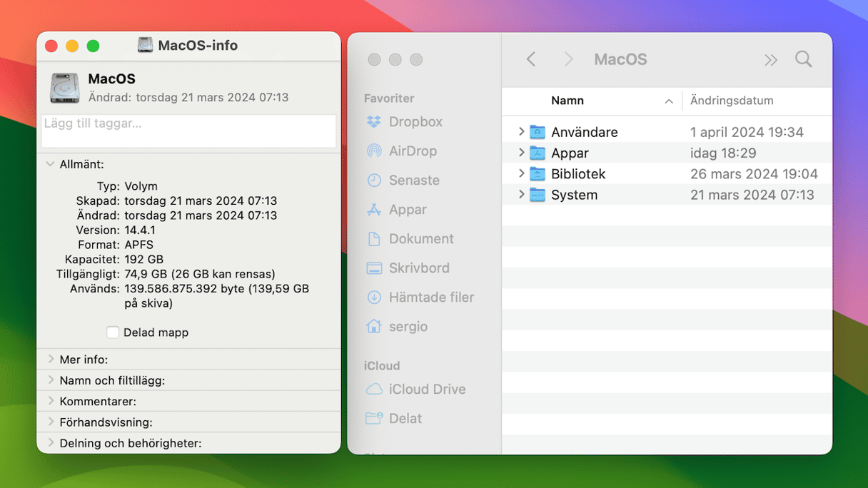Expand the Mer info section
The width and height of the screenshot is (868, 488).
click(51, 360)
